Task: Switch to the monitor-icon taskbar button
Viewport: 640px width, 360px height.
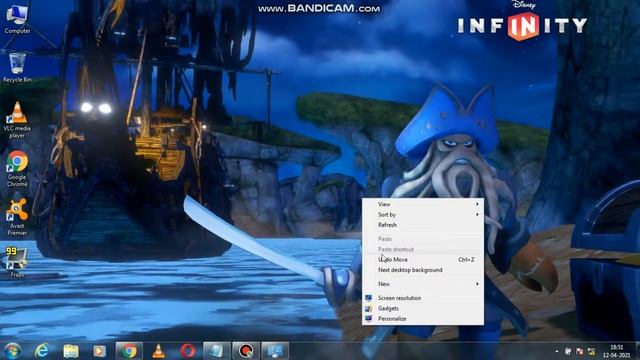Action: coord(275,351)
